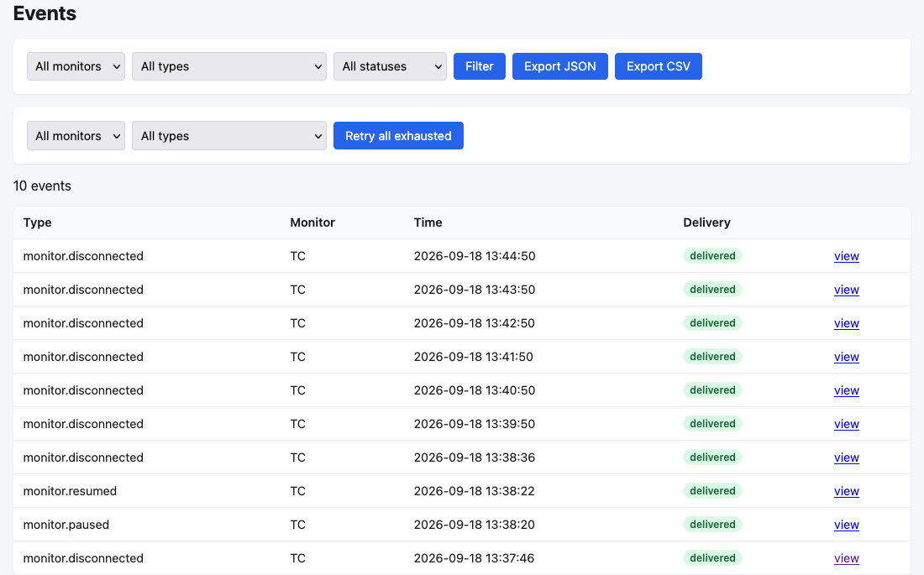This screenshot has height=575, width=924.
Task: Click the monitor.resumed type cell
Action: click(70, 491)
